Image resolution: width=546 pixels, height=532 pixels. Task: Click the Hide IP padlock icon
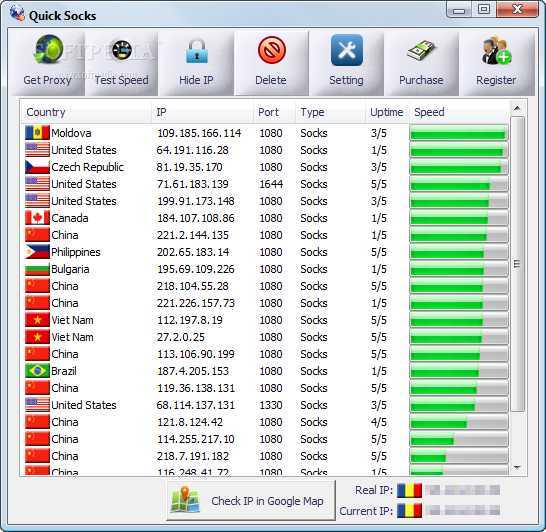point(197,51)
